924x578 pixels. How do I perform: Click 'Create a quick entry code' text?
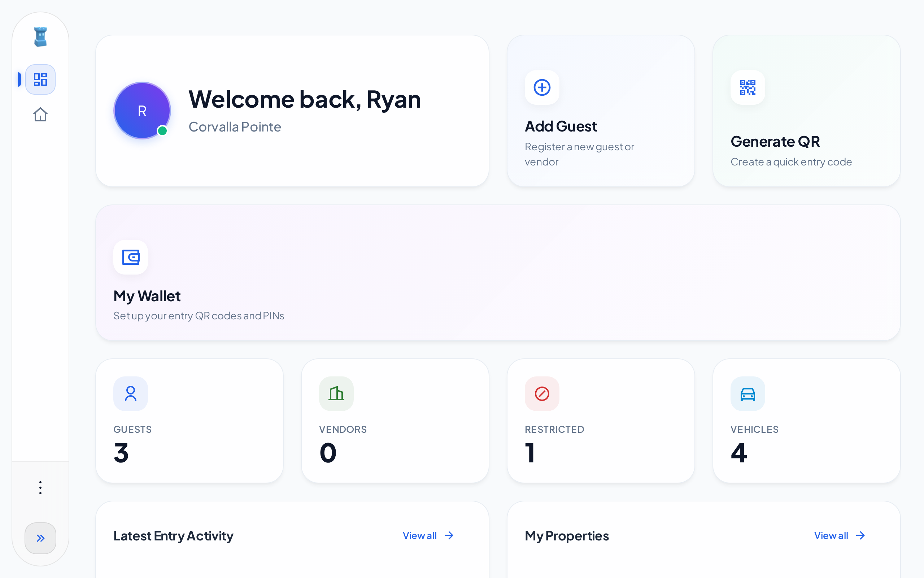(x=791, y=162)
